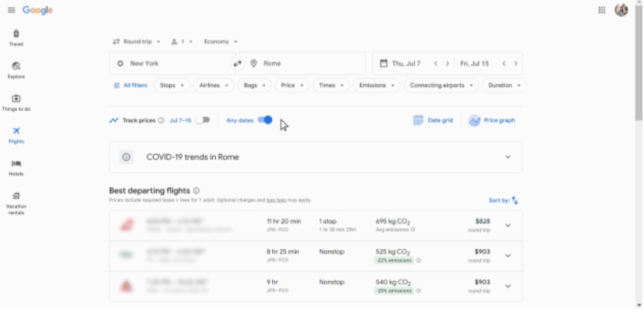
Task: Open the Duration filter
Action: (x=504, y=86)
